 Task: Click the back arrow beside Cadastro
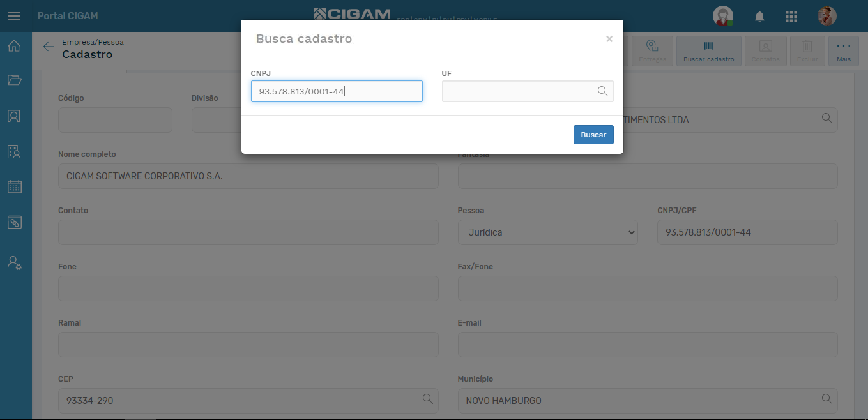pyautogui.click(x=48, y=47)
